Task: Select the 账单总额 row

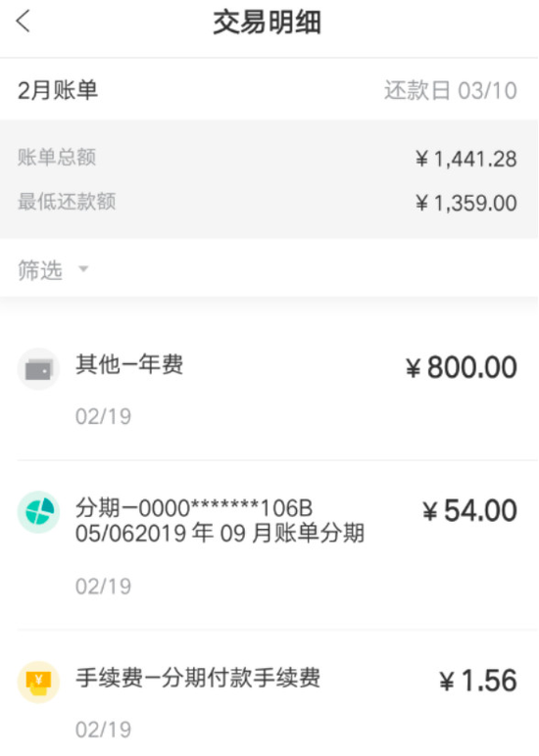Action: [269, 158]
